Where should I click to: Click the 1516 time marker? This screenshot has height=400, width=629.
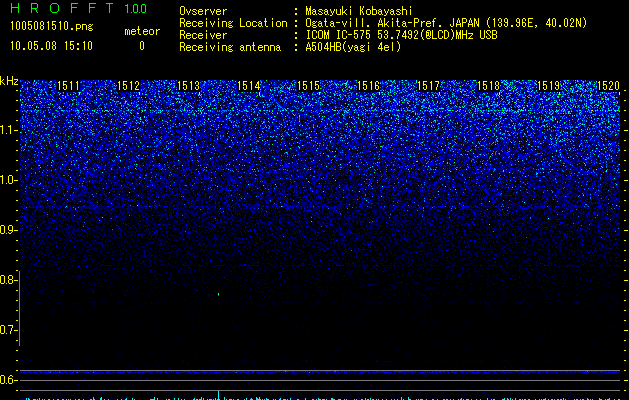pyautogui.click(x=368, y=86)
